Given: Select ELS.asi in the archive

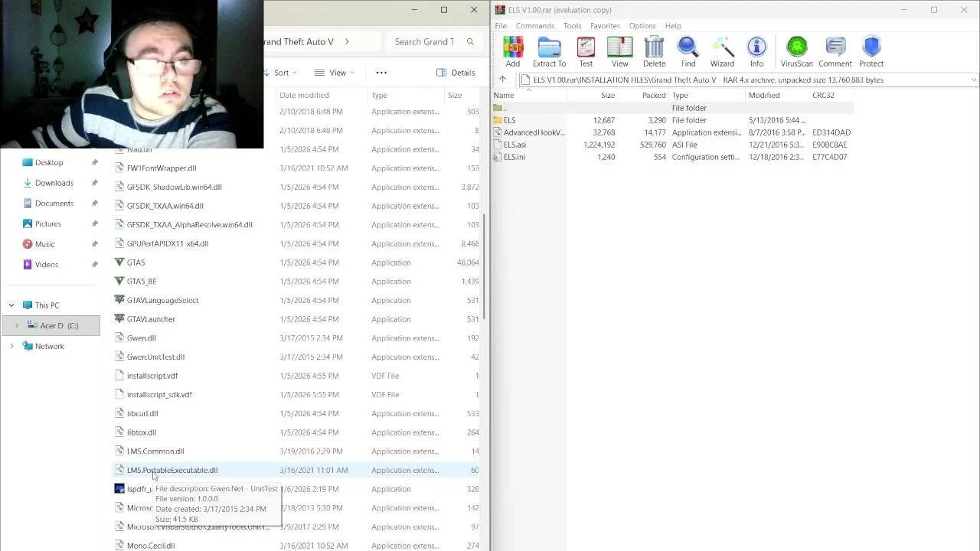Looking at the screenshot, I should (x=514, y=145).
